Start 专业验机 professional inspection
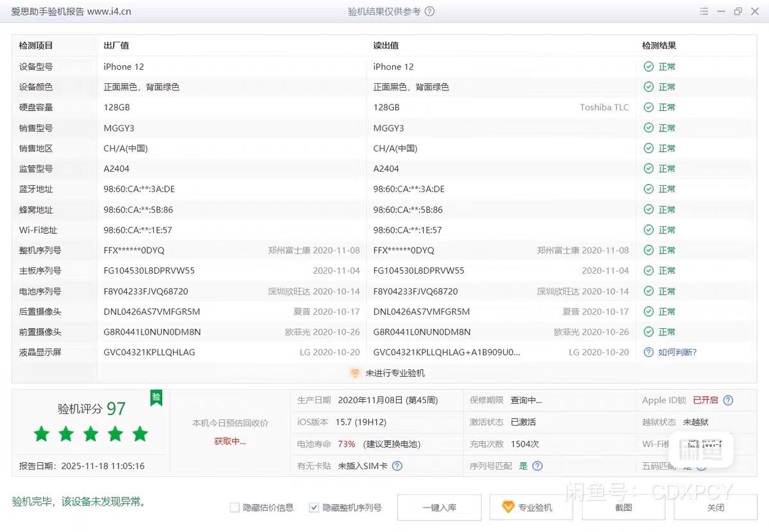This screenshot has height=532, width=769. click(x=531, y=508)
